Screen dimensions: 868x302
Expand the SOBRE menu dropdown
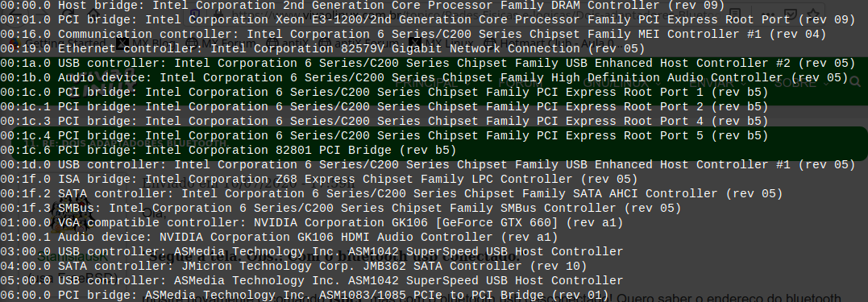[803, 83]
